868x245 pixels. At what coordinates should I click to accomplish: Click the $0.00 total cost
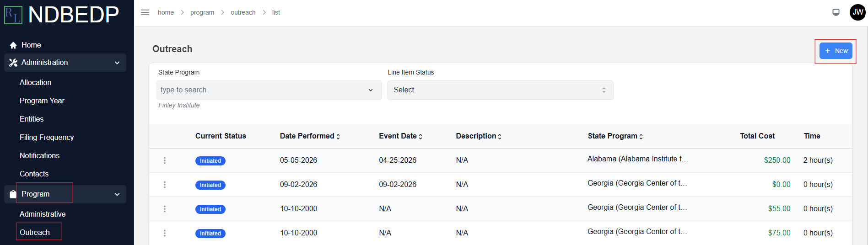(x=781, y=185)
